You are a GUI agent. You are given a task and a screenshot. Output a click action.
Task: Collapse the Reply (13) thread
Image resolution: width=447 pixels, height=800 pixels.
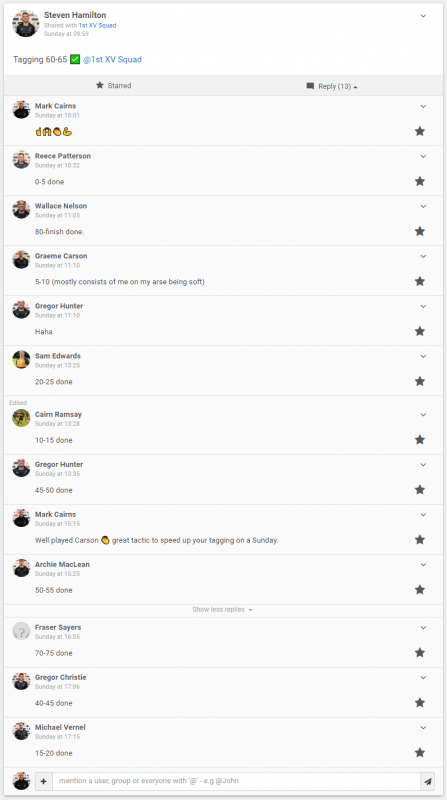point(332,86)
